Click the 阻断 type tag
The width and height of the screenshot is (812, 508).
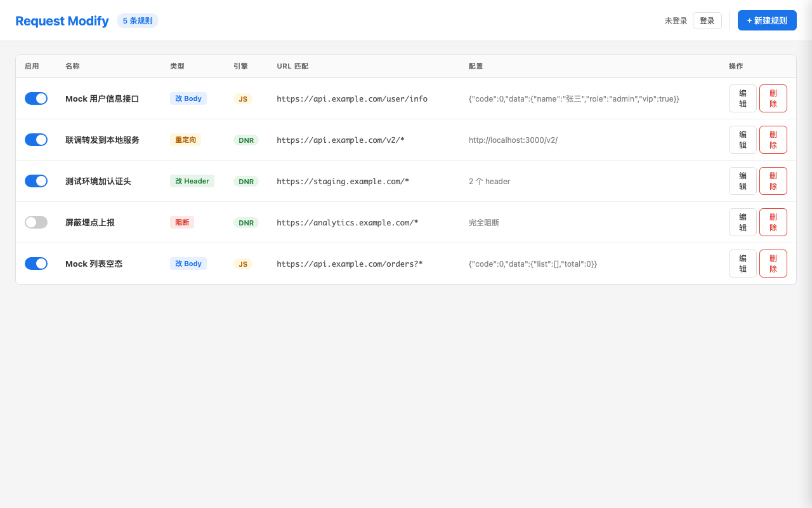tap(182, 222)
